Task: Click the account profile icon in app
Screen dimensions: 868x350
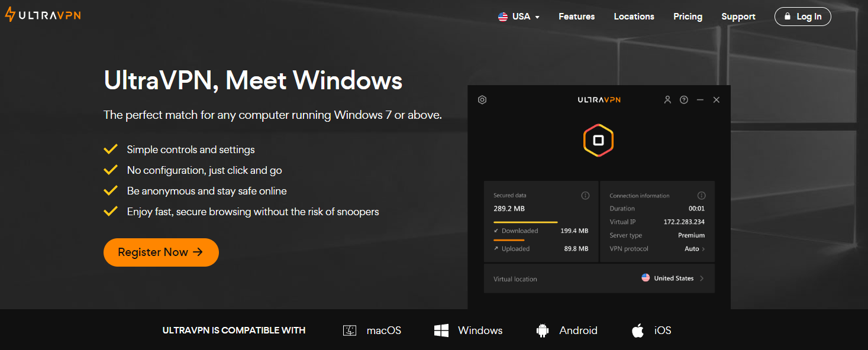Action: 667,100
